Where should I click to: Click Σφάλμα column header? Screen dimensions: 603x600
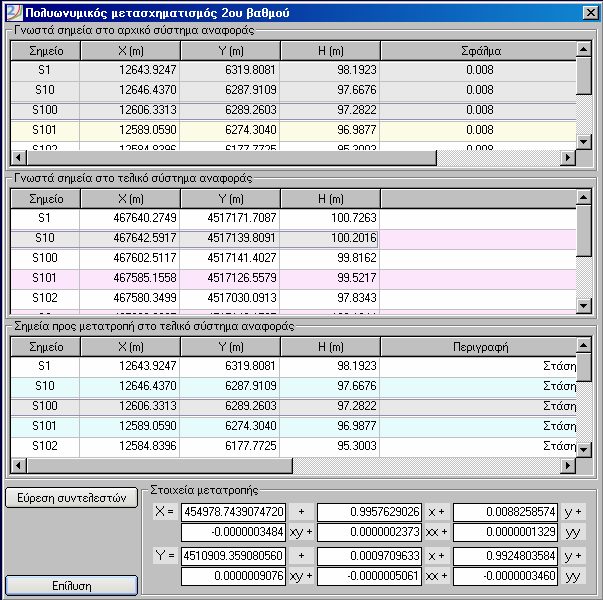click(x=478, y=51)
